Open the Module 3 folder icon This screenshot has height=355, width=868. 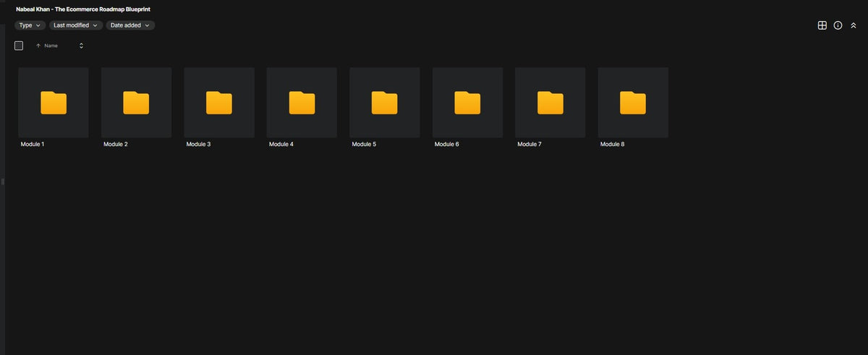click(219, 103)
